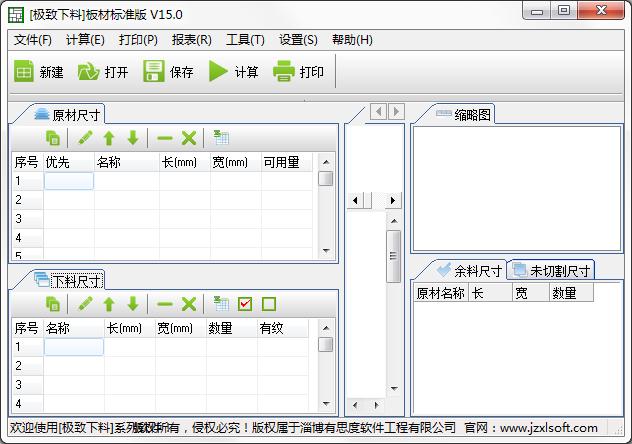Click the green X delete icon in 原材尺寸 toolbar
The image size is (632, 444).
pos(188,138)
